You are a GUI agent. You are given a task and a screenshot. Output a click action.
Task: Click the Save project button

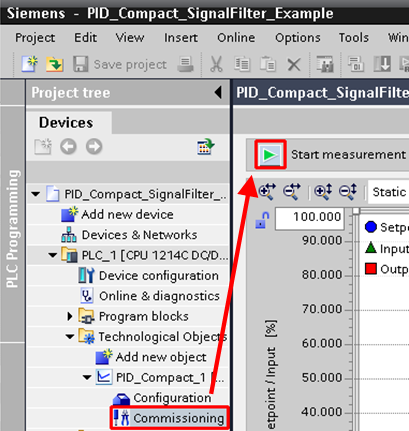(x=120, y=64)
